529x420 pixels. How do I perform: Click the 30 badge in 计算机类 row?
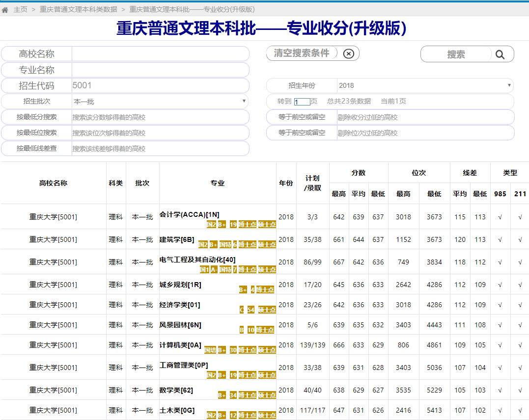coord(233,350)
